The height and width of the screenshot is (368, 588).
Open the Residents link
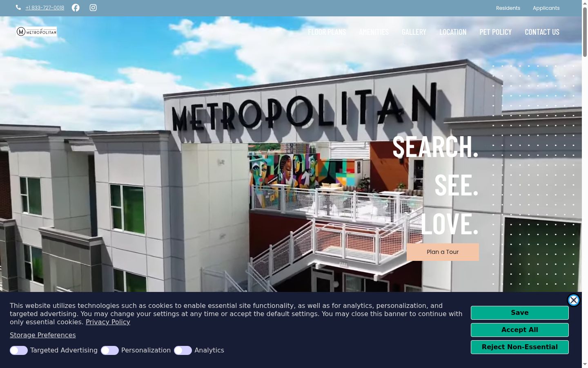508,8
